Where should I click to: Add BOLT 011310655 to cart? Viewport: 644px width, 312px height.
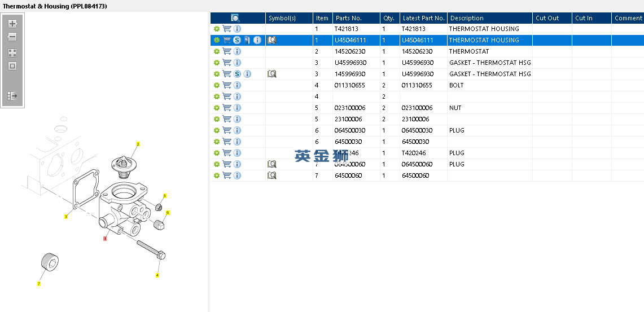click(227, 85)
